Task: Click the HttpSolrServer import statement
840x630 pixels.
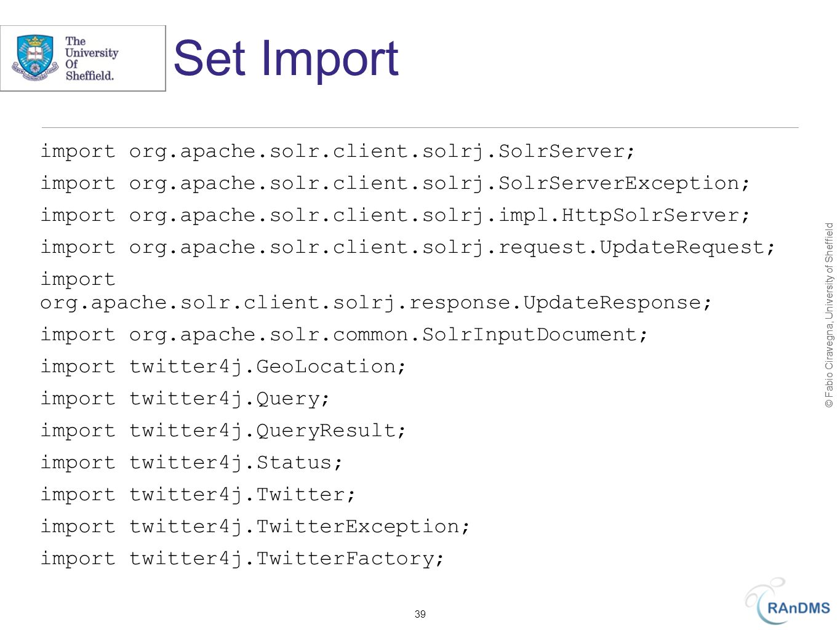Action: [x=395, y=215]
